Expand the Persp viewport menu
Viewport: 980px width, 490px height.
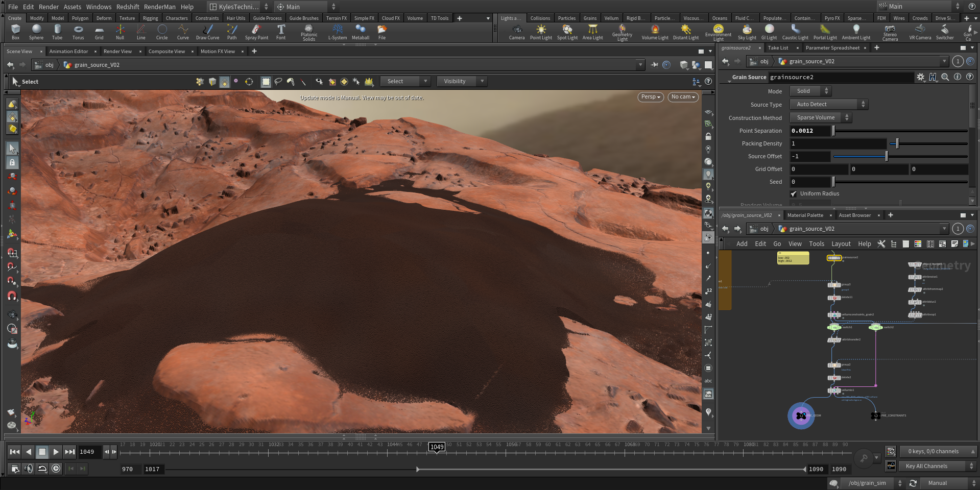point(651,97)
